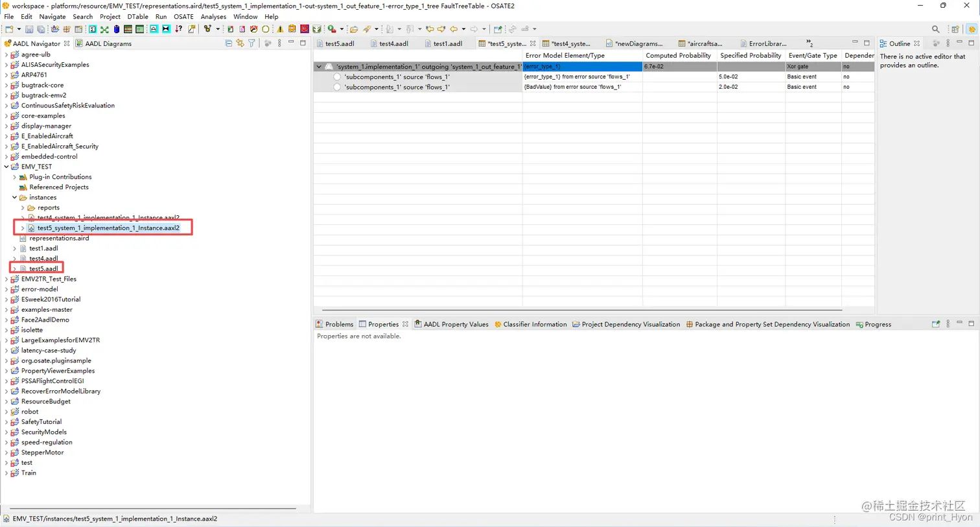
Task: Click Link with Editor in AADL Navigator
Action: click(x=240, y=43)
